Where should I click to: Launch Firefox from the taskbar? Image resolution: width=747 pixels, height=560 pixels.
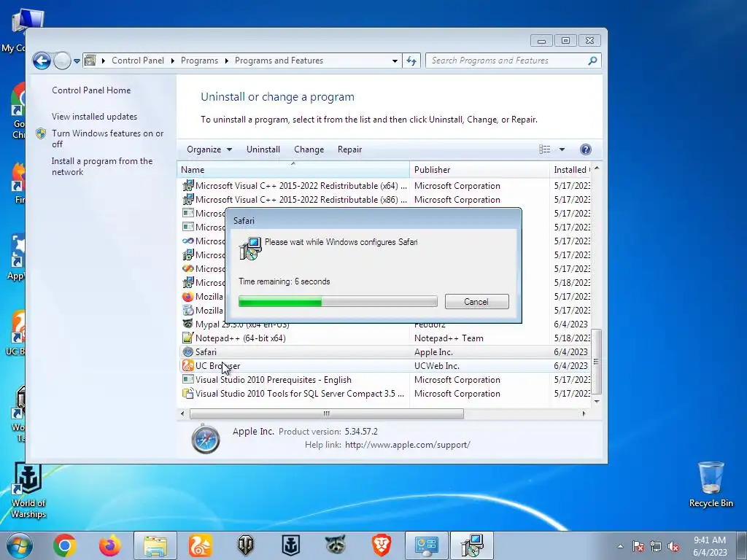tap(110, 545)
